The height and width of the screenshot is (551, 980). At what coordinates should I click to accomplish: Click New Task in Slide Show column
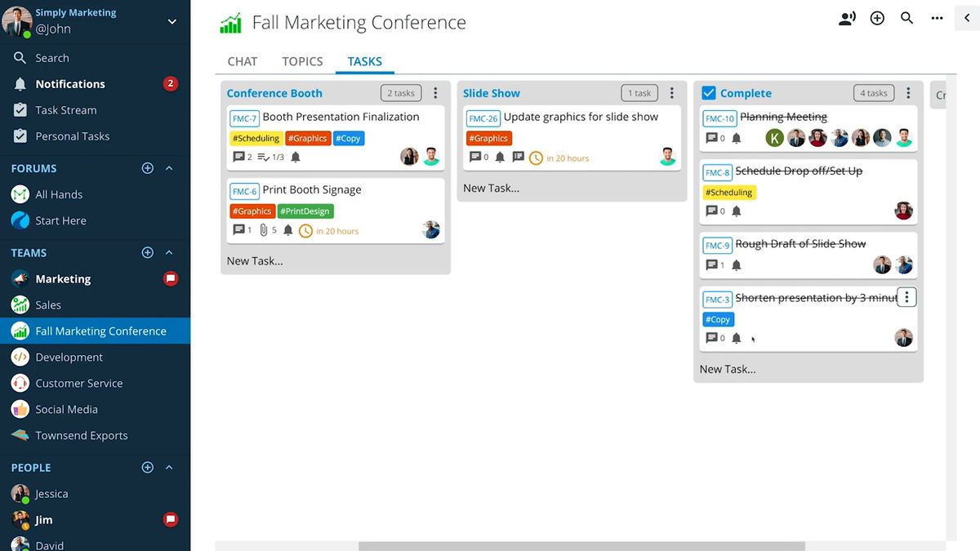click(x=491, y=188)
